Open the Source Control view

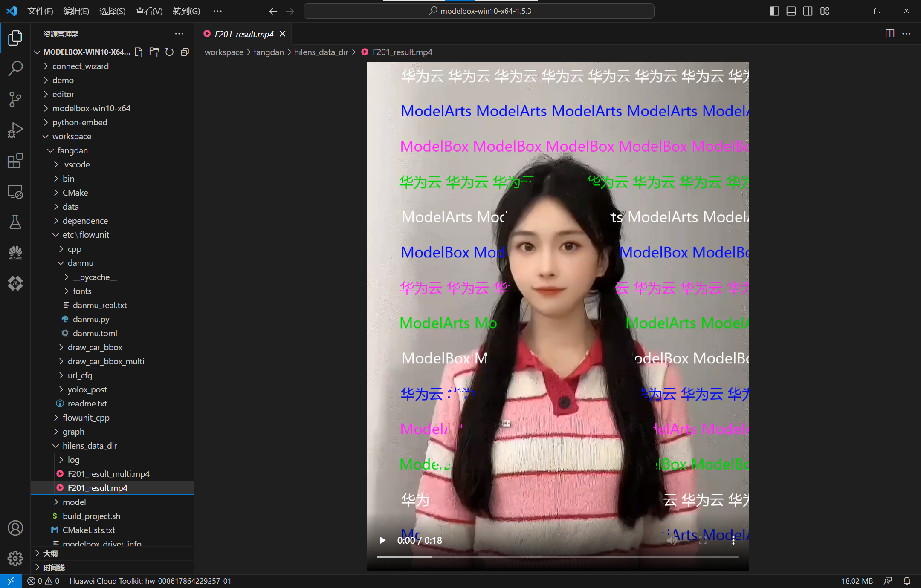(x=15, y=99)
